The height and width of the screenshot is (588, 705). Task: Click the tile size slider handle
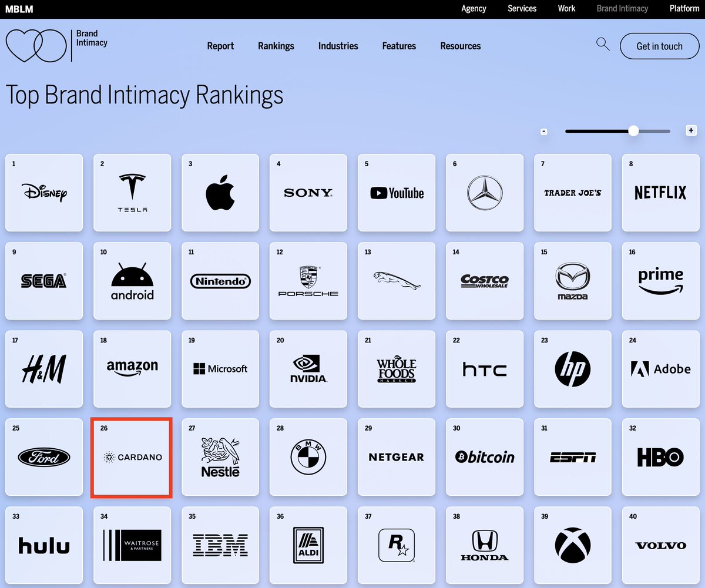click(x=633, y=131)
